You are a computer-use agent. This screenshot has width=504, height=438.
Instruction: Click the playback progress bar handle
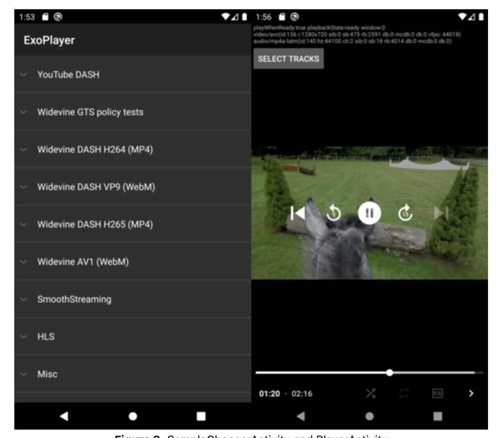[x=390, y=372]
